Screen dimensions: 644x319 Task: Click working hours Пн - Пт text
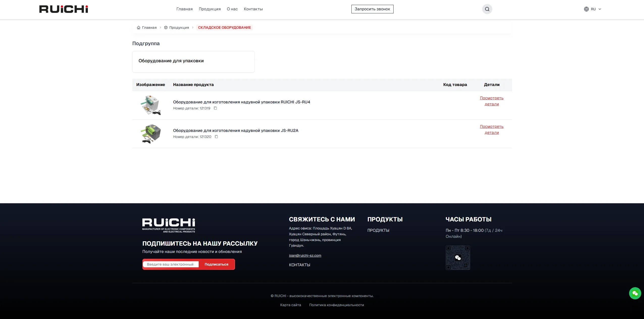pyautogui.click(x=474, y=233)
